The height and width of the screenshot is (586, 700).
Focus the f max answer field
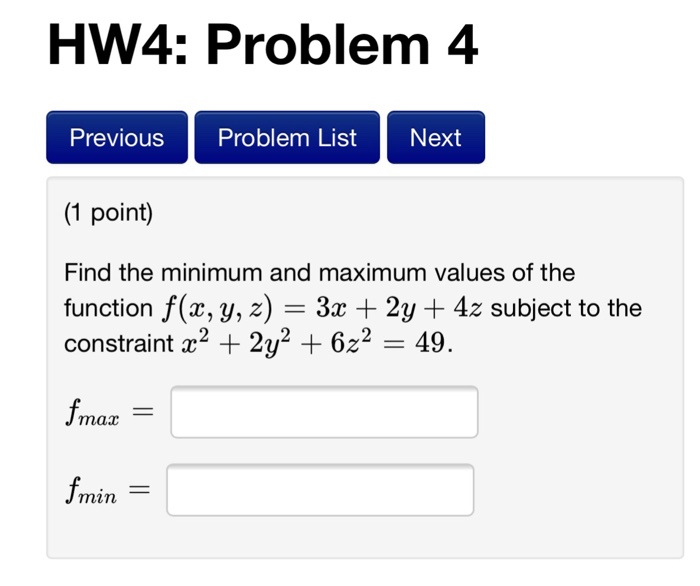pyautogui.click(x=324, y=412)
